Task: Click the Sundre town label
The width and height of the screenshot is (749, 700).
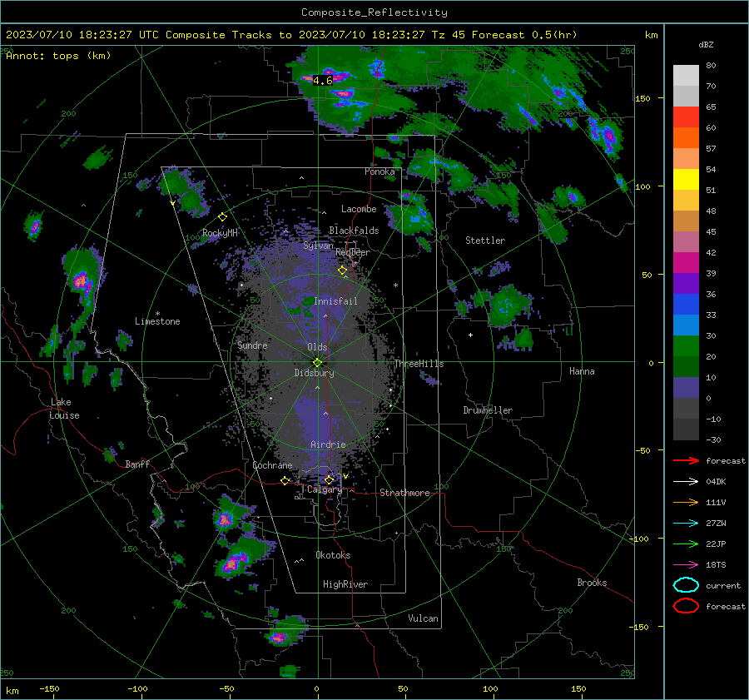Action: (x=252, y=345)
